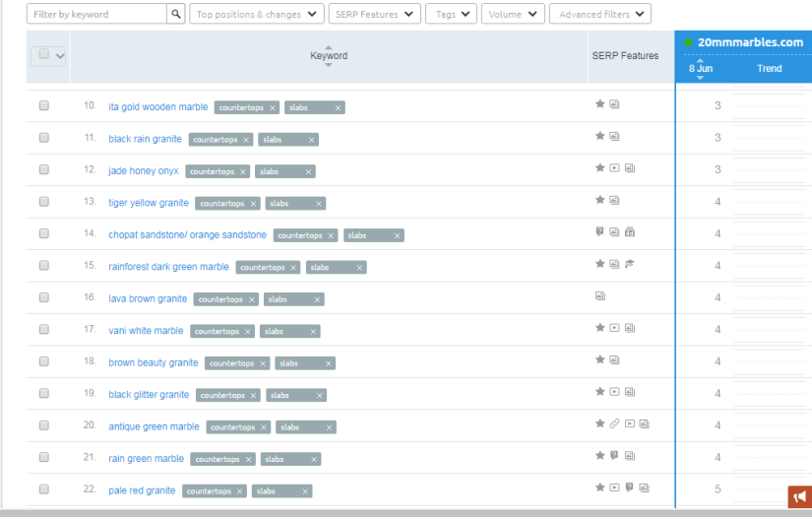812x517 pixels.
Task: Select checkbox for rainforest dark green marble
Action: (44, 265)
